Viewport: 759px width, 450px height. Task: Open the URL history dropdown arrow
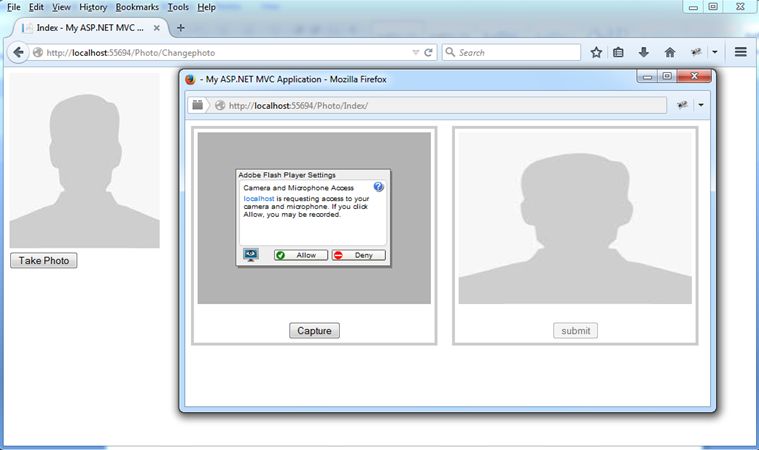[x=415, y=53]
